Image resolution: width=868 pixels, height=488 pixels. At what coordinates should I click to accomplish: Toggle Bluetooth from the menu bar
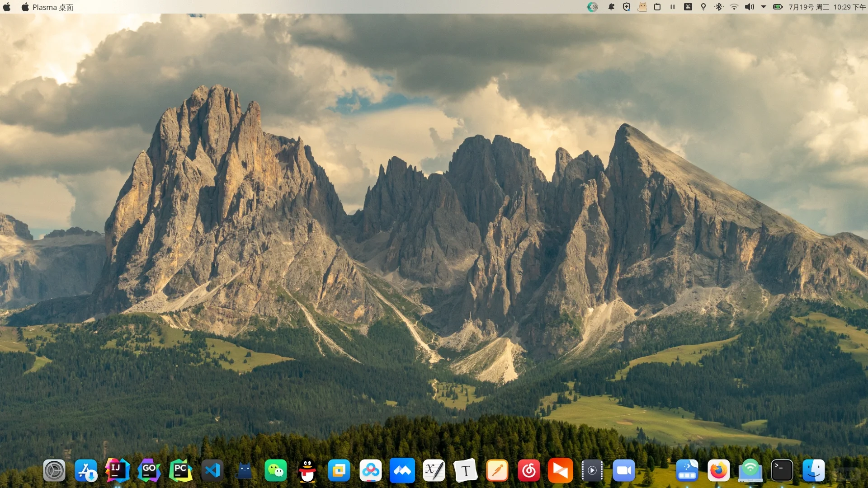click(x=718, y=7)
